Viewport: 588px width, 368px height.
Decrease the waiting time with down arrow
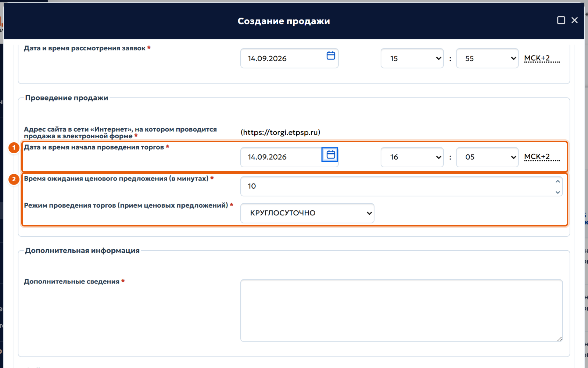[557, 192]
